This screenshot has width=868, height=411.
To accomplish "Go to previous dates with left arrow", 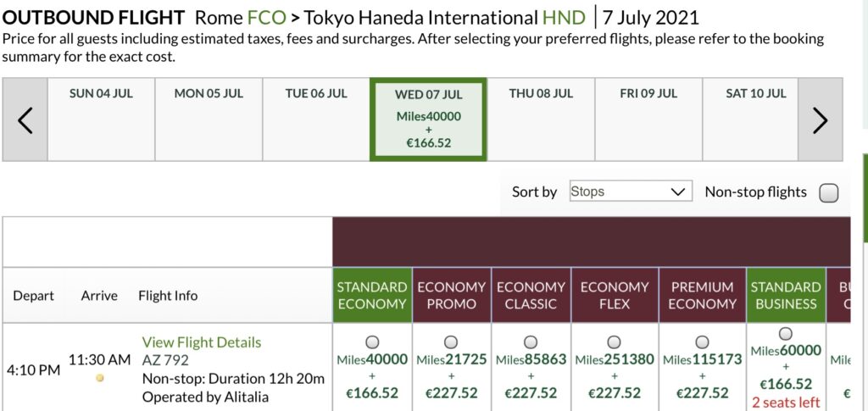I will point(25,120).
